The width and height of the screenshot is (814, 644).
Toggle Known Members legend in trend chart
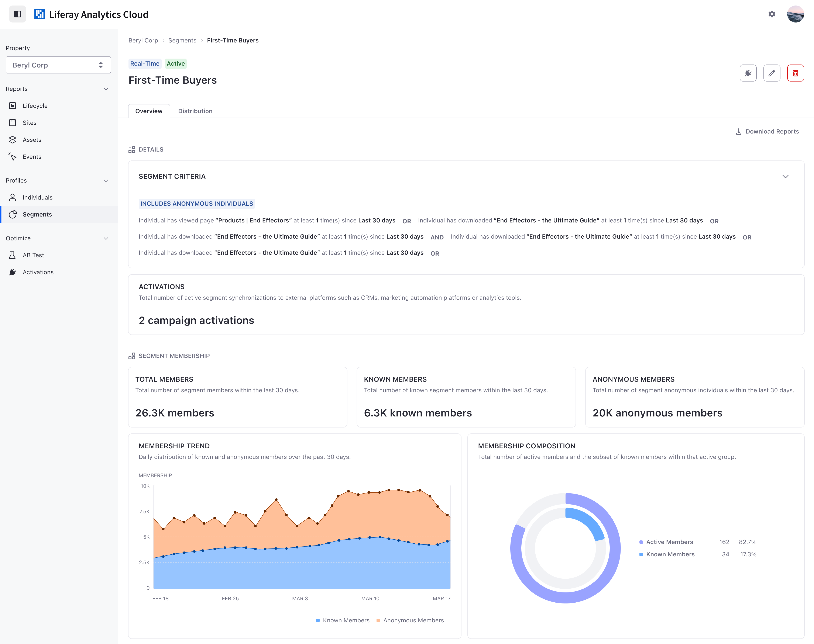pos(343,620)
